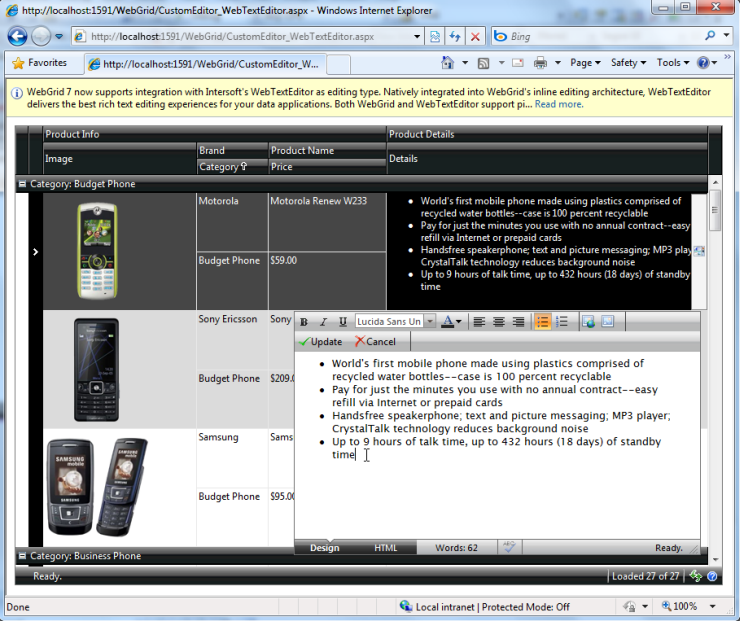Click Update to save edits
The image size is (740, 621).
320,342
